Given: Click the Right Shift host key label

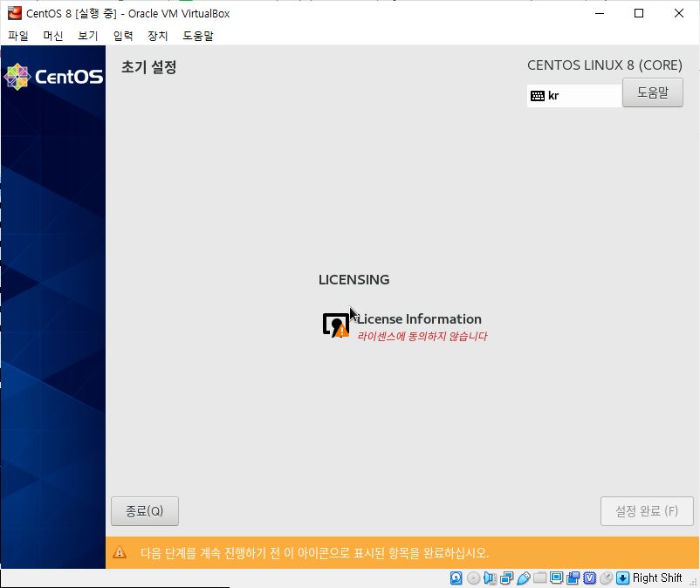Looking at the screenshot, I should [657, 578].
